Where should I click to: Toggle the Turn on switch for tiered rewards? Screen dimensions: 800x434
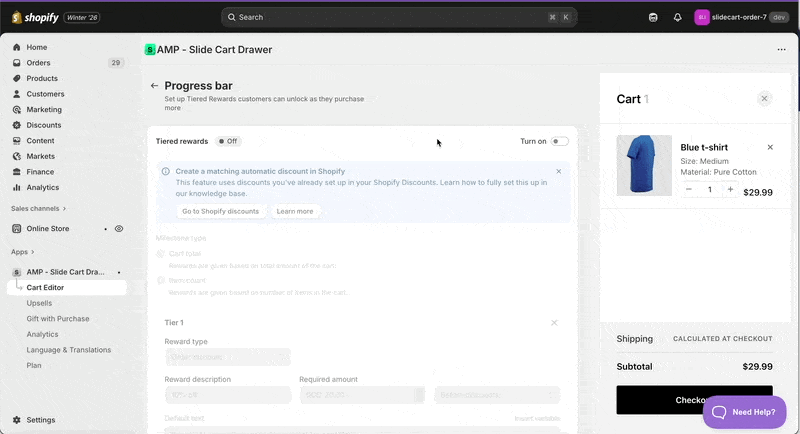[559, 141]
